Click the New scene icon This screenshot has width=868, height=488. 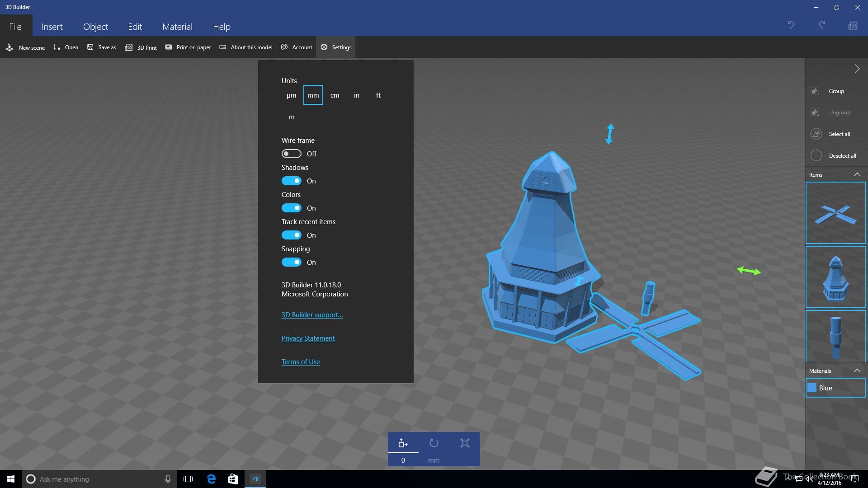pos(9,47)
